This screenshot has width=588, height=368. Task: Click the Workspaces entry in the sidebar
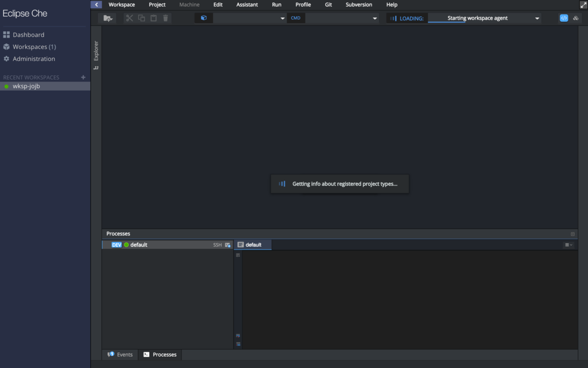click(x=32, y=47)
